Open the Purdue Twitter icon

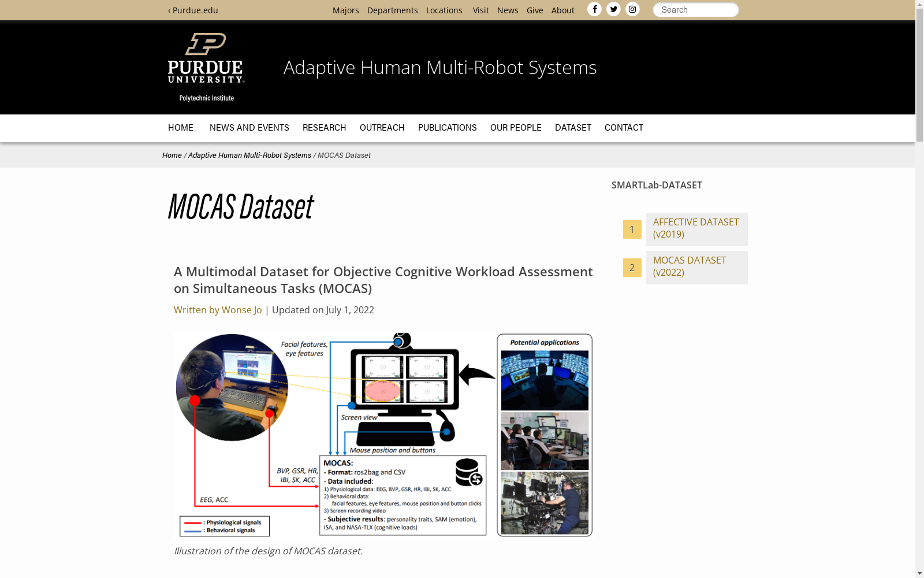[613, 9]
